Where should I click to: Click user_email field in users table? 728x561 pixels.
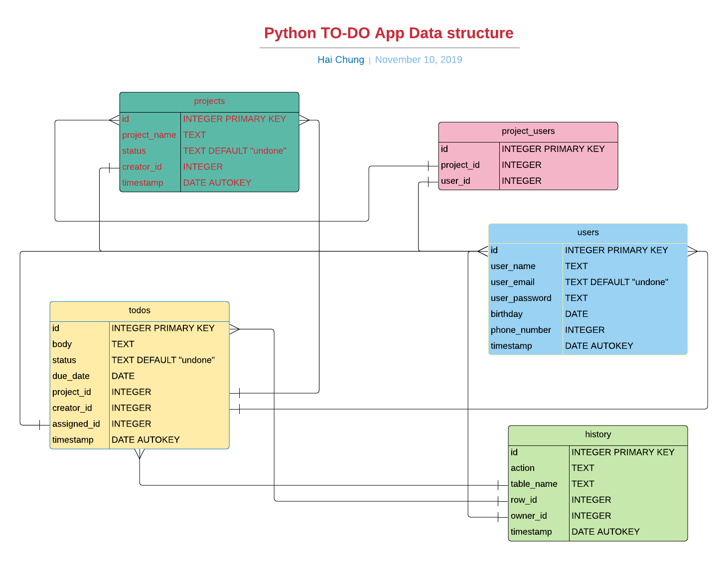coord(512,282)
